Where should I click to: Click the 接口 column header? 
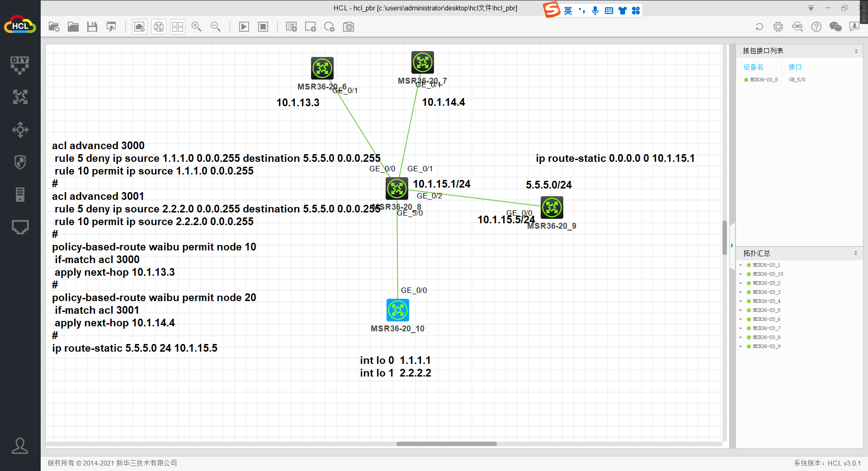coord(795,67)
